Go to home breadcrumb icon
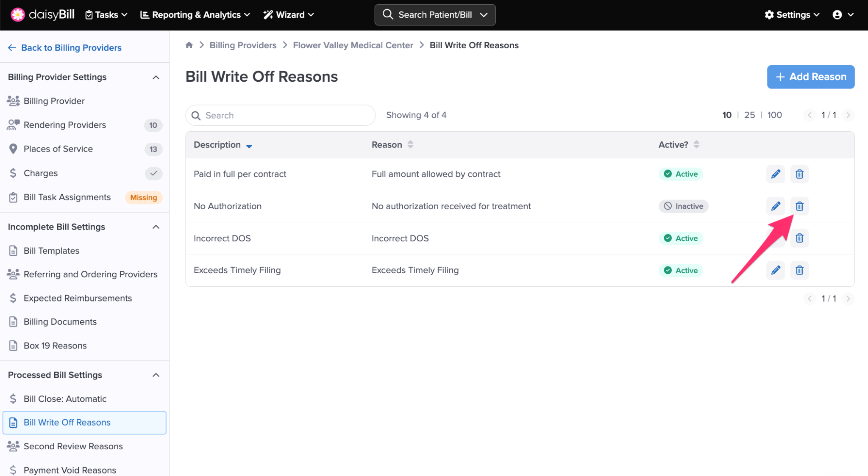 pyautogui.click(x=189, y=45)
